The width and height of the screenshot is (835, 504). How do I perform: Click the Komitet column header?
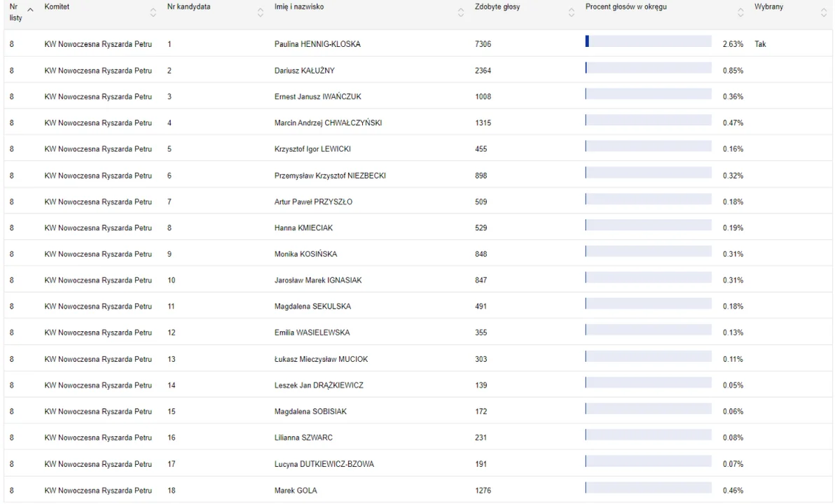[x=57, y=7]
